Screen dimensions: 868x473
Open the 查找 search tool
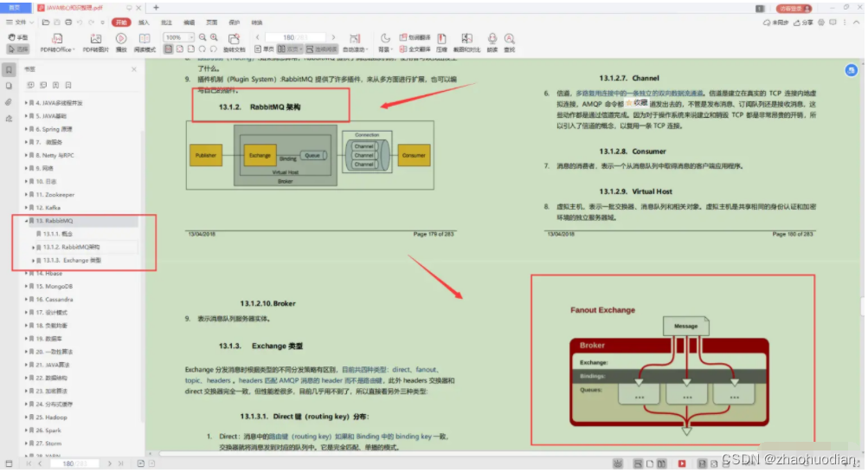click(510, 42)
